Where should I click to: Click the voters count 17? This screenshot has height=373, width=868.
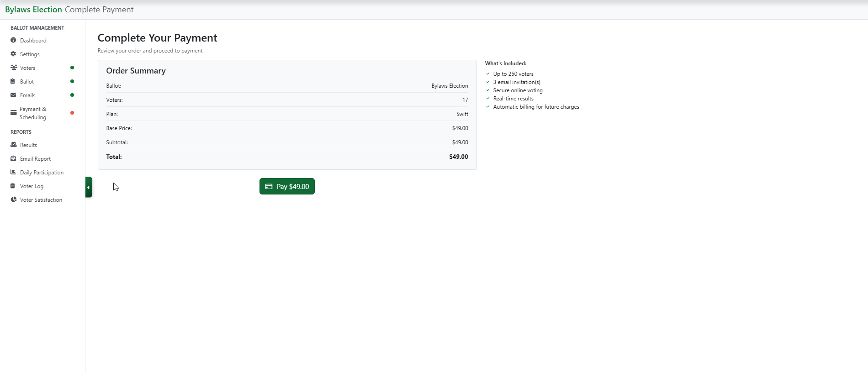pos(465,100)
